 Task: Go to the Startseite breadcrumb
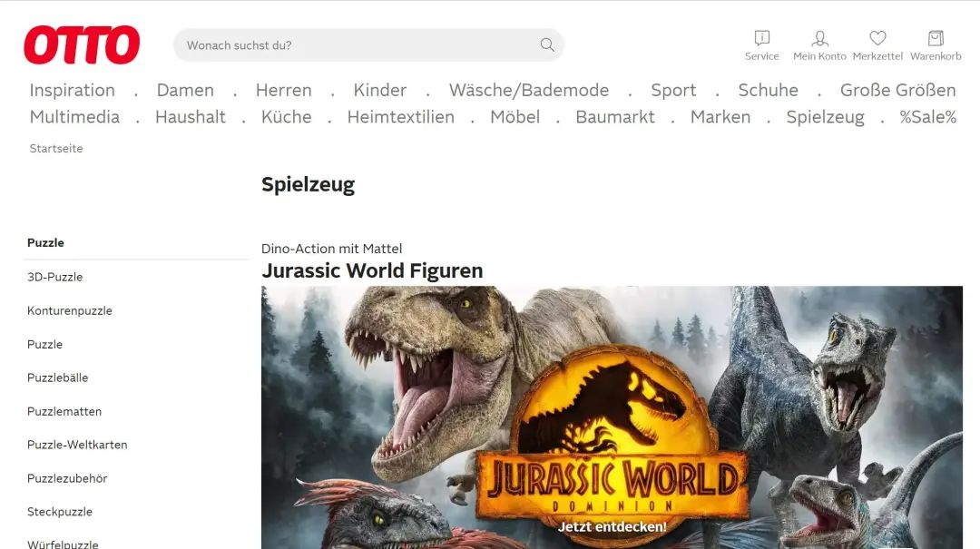[56, 149]
